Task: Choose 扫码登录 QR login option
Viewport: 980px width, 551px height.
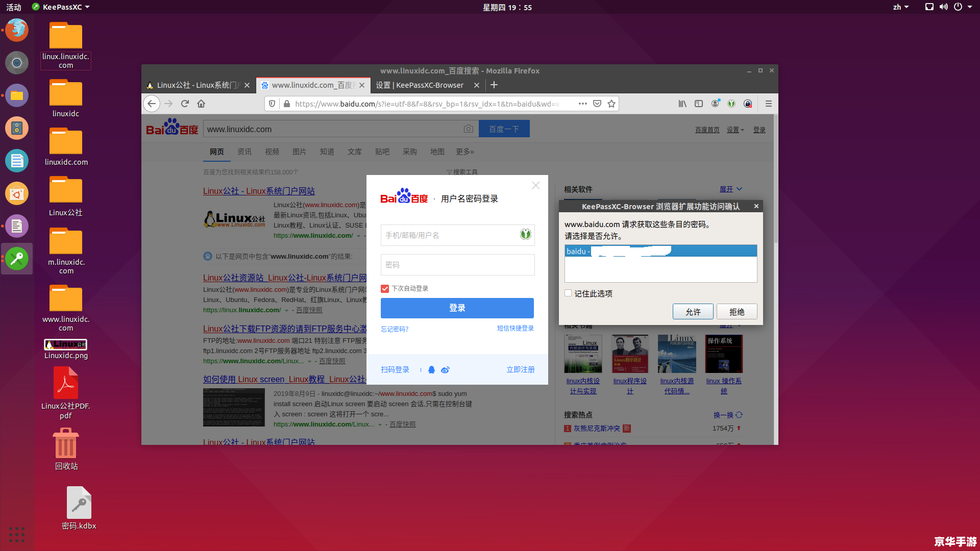Action: click(x=395, y=370)
